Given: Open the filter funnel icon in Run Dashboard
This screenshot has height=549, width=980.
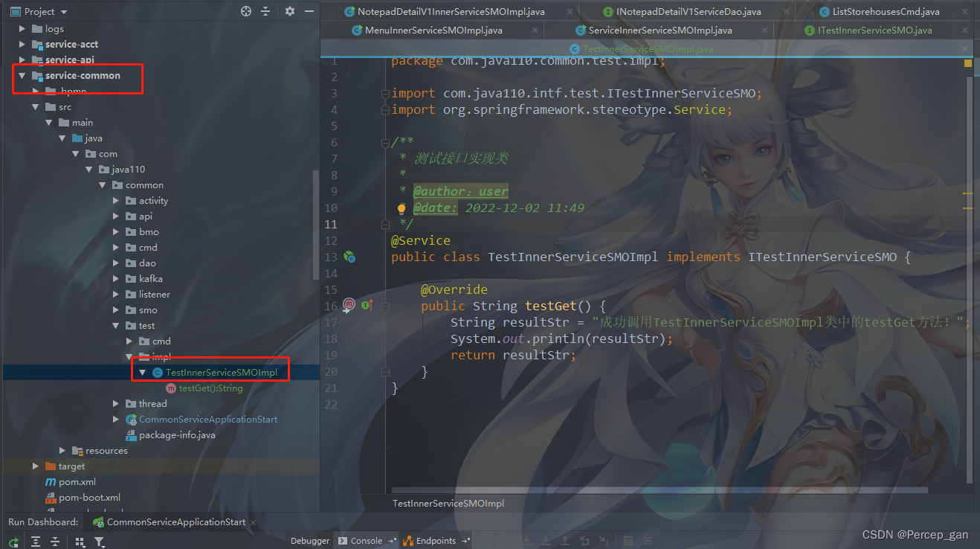Looking at the screenshot, I should (100, 542).
